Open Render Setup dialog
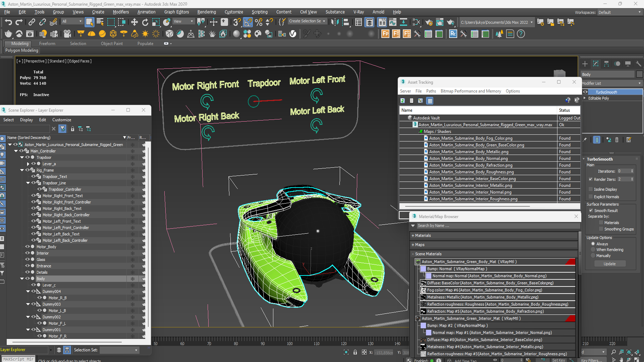 point(429,22)
